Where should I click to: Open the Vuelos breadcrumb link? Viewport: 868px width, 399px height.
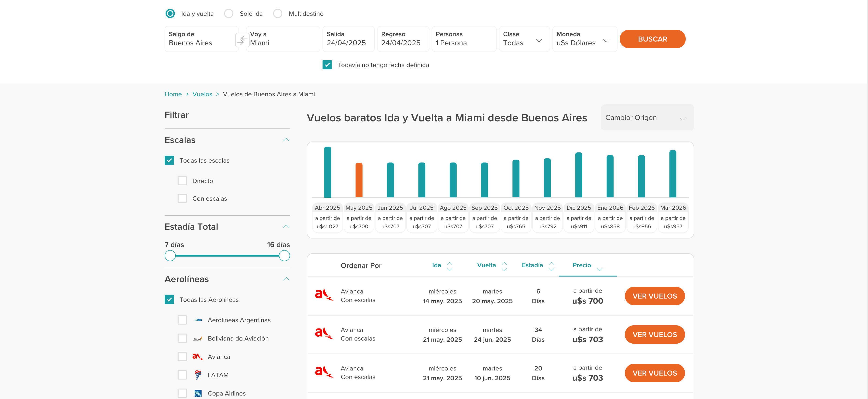[202, 94]
